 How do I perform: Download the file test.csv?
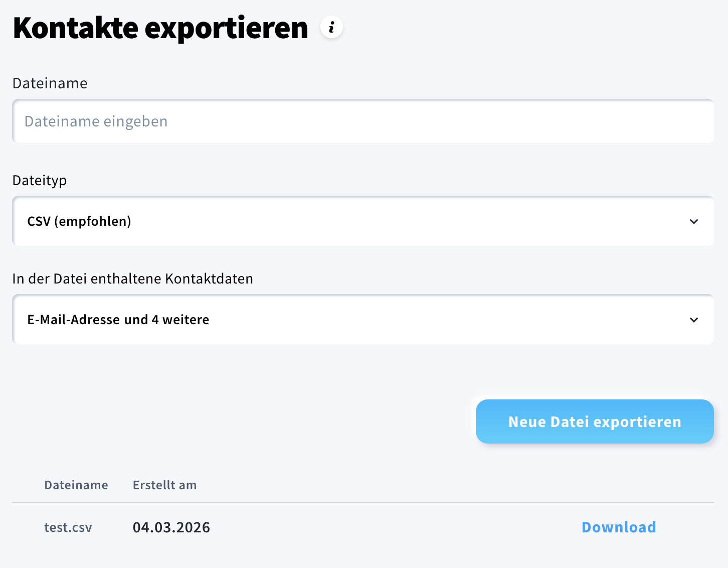point(618,527)
